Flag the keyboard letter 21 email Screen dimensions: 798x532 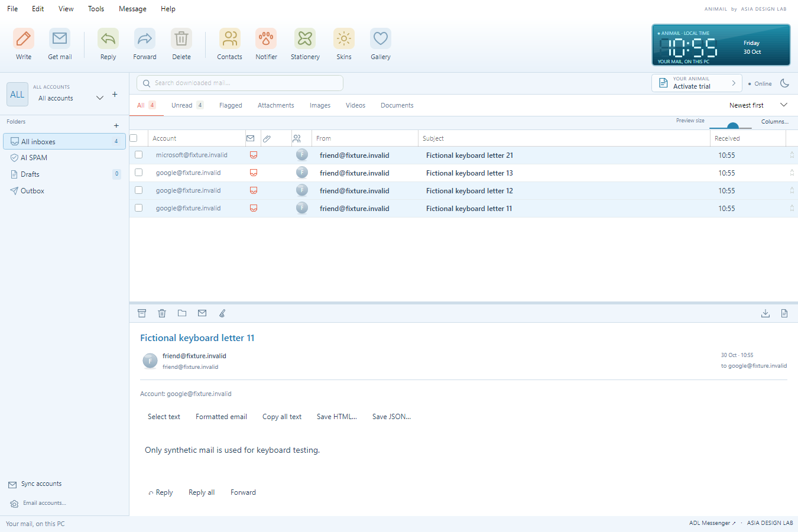click(x=792, y=155)
